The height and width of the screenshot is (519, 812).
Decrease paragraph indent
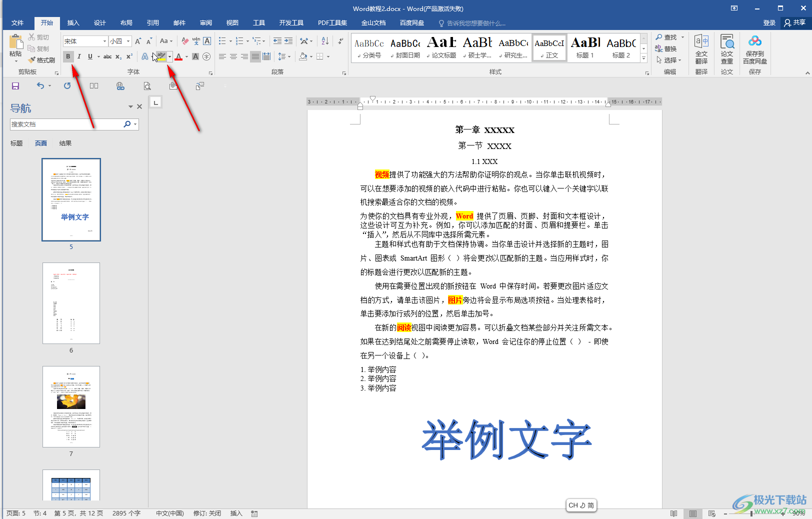(277, 41)
